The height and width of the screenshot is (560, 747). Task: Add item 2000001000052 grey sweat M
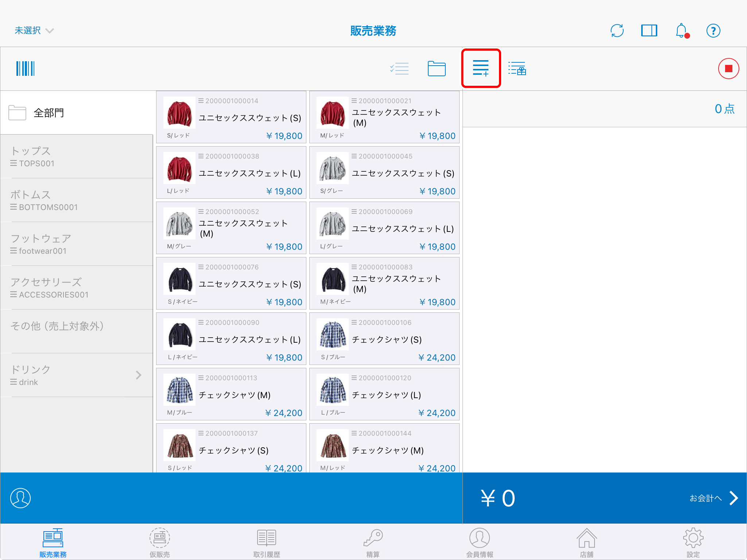pyautogui.click(x=231, y=228)
